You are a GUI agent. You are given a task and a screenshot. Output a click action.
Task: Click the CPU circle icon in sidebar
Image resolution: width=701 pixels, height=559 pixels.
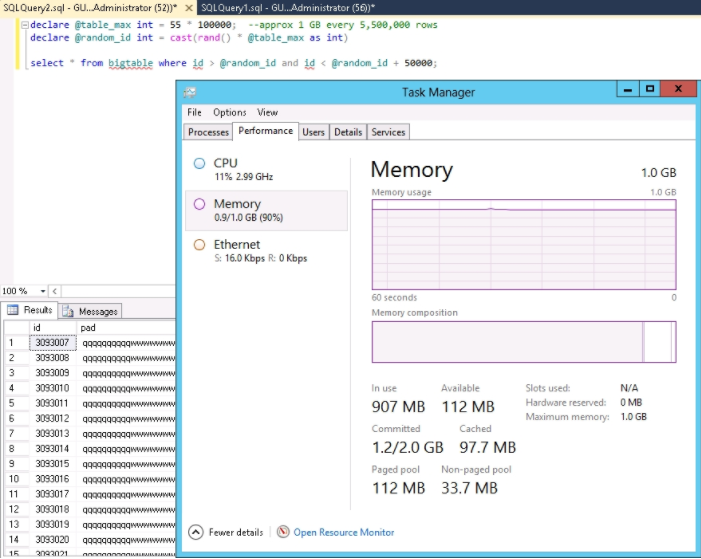pyautogui.click(x=199, y=163)
